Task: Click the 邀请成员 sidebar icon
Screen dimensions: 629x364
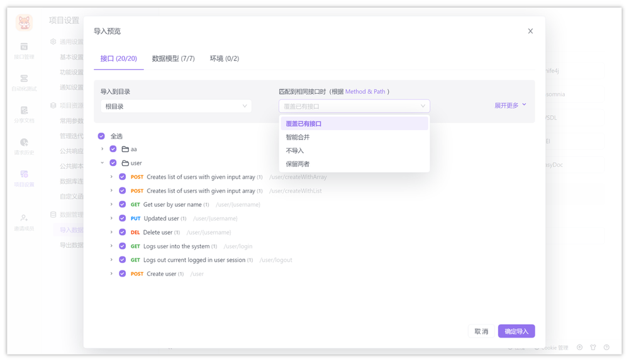Action: (24, 221)
